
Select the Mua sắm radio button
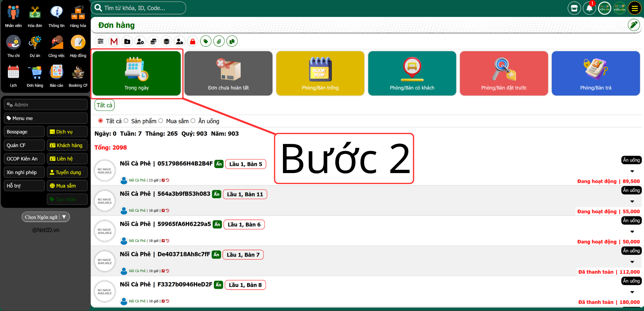click(161, 121)
